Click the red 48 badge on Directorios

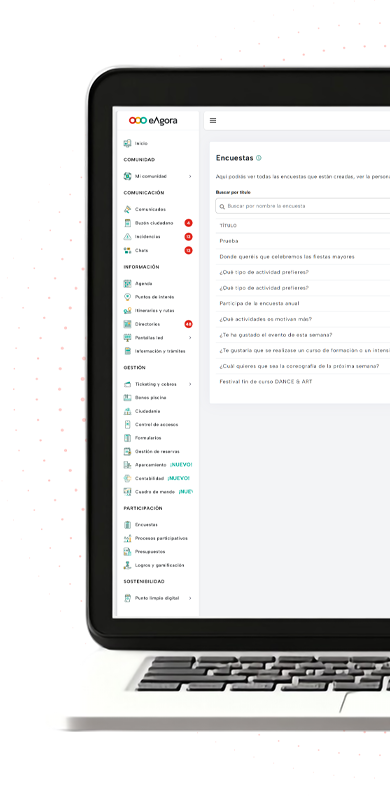pyautogui.click(x=188, y=324)
